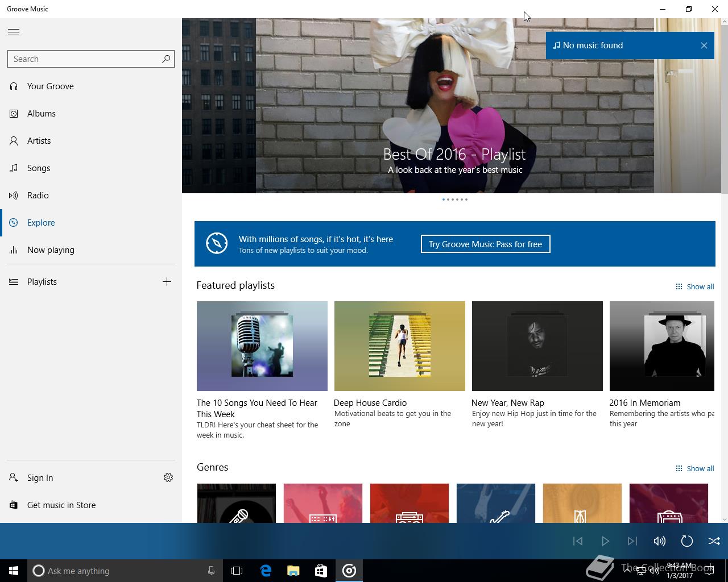
Task: Click Deep House Cardio title text
Action: point(370,402)
